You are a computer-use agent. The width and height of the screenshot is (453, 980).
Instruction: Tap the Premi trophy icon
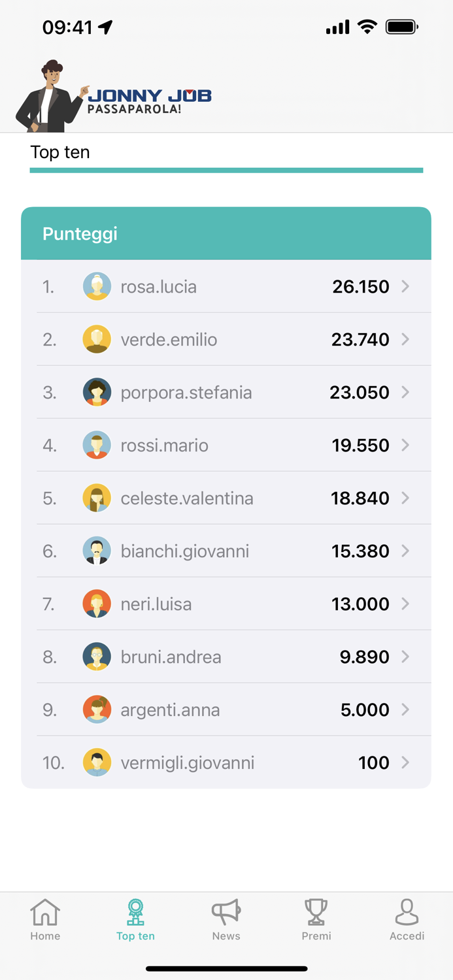[x=316, y=912]
